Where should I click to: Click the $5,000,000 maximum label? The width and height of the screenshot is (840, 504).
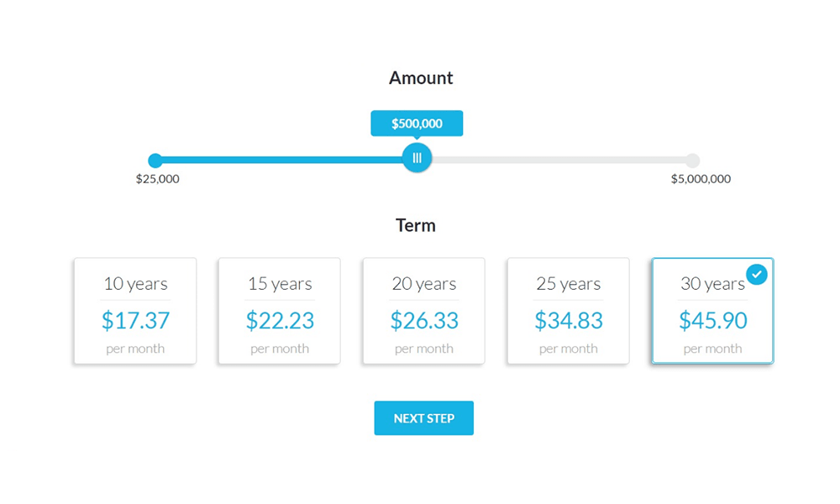pyautogui.click(x=701, y=178)
